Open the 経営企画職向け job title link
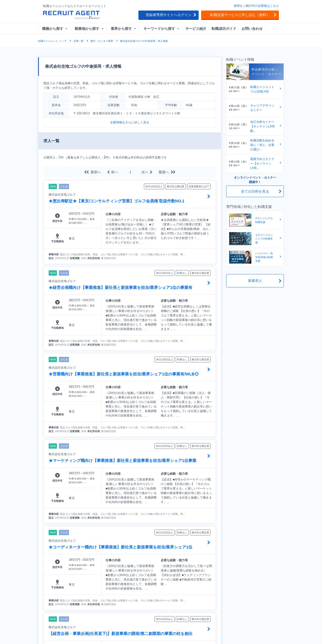 pyautogui.click(x=120, y=288)
